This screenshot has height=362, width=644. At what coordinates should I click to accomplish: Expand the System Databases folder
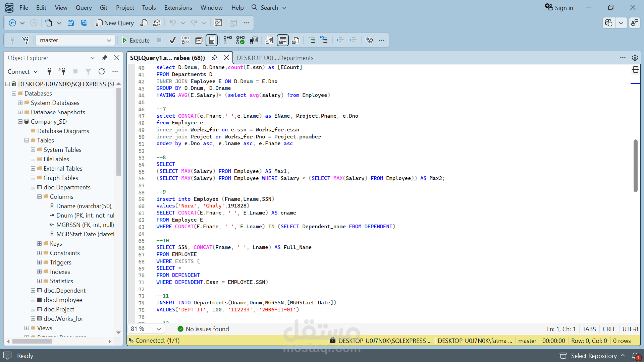(20, 103)
